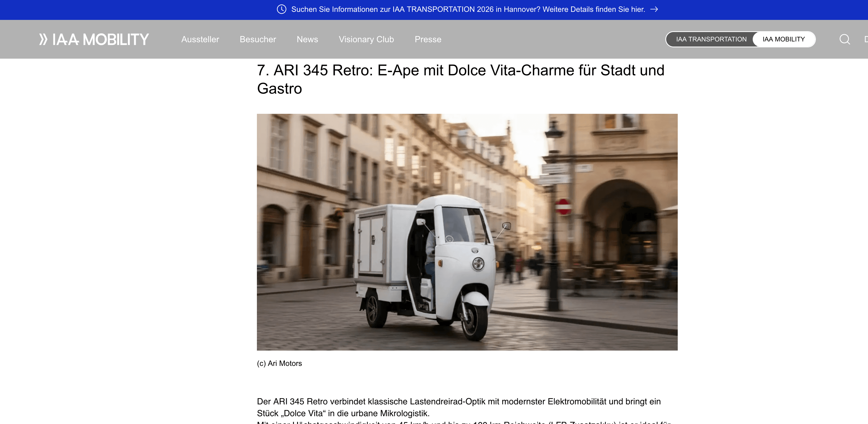Click the '(c) Ari Motors' image caption
This screenshot has width=868, height=424.
coord(279,363)
